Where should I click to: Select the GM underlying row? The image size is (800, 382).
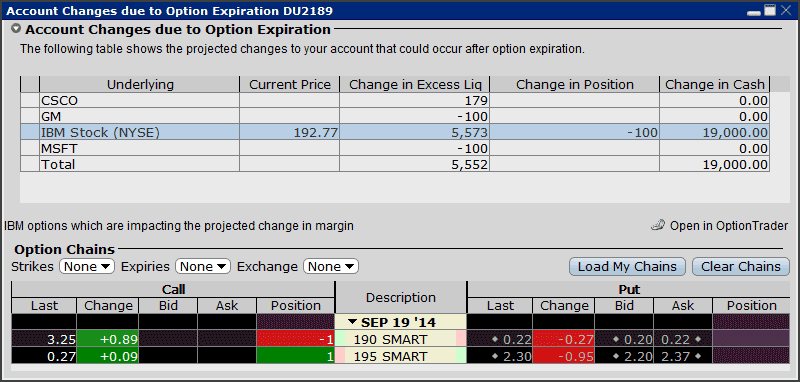click(x=394, y=116)
